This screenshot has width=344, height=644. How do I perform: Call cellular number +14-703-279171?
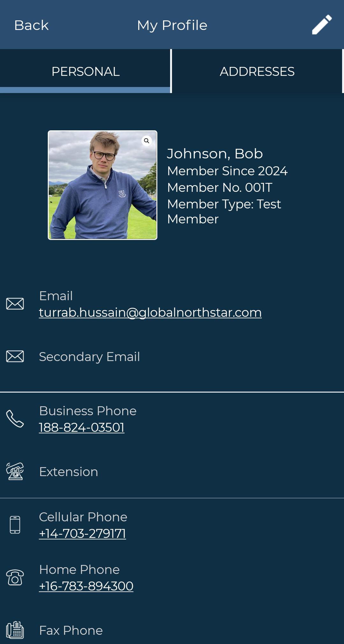(82, 533)
